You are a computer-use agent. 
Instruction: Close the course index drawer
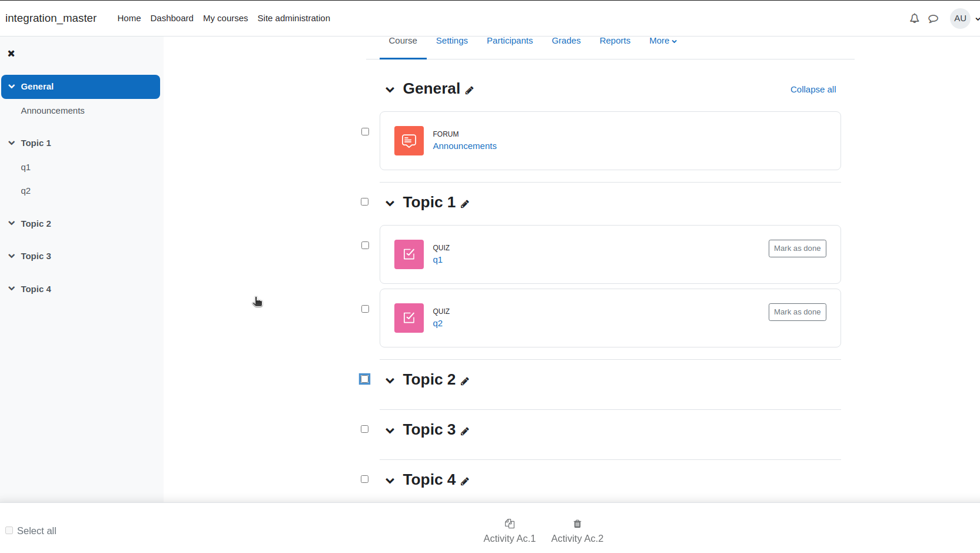[11, 54]
